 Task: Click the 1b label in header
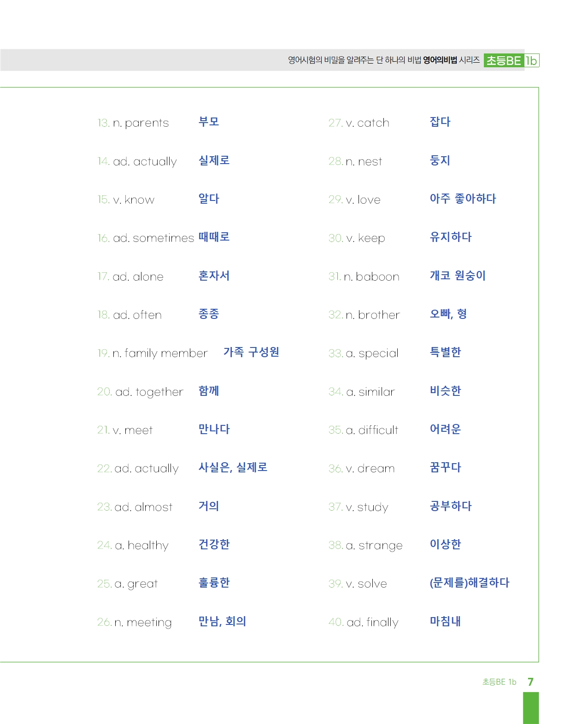coord(532,60)
